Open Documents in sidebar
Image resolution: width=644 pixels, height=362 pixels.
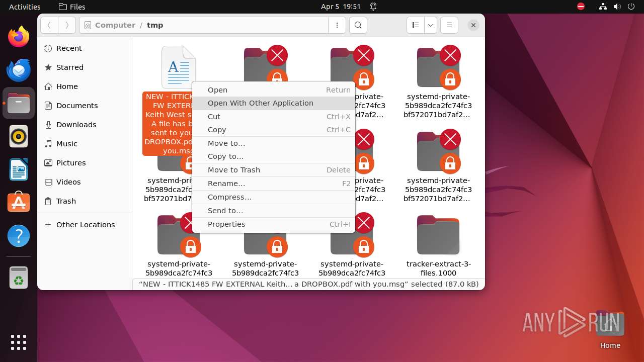pyautogui.click(x=85, y=106)
